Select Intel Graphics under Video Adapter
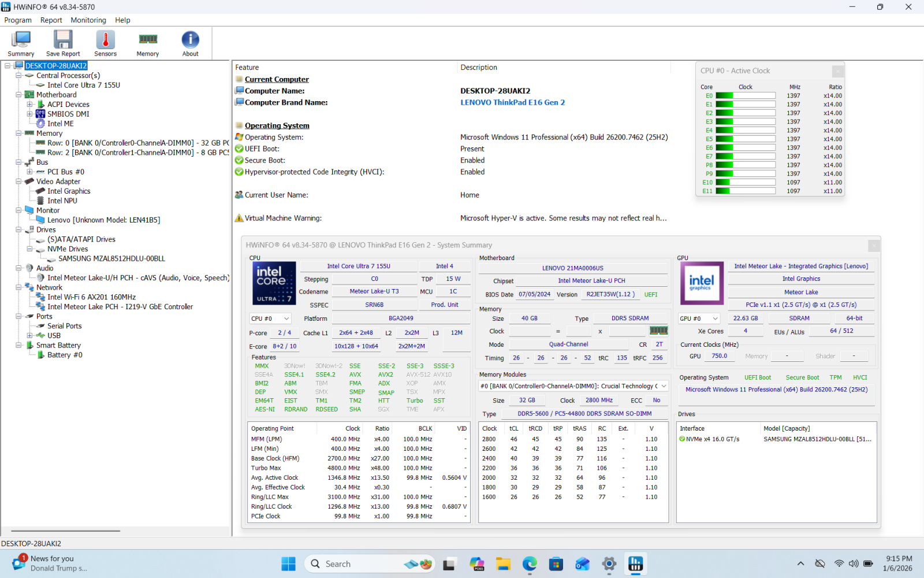Viewport: 924px width, 578px height. [x=69, y=191]
